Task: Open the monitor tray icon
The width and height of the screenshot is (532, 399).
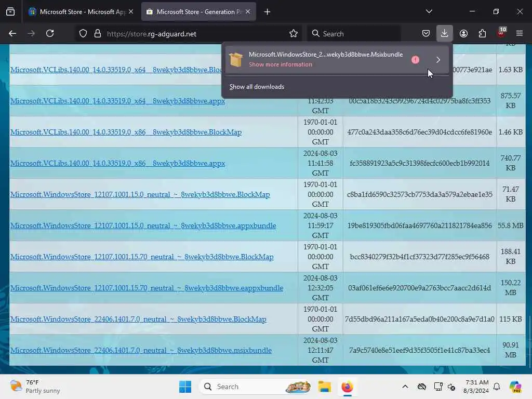Action: pos(438,387)
